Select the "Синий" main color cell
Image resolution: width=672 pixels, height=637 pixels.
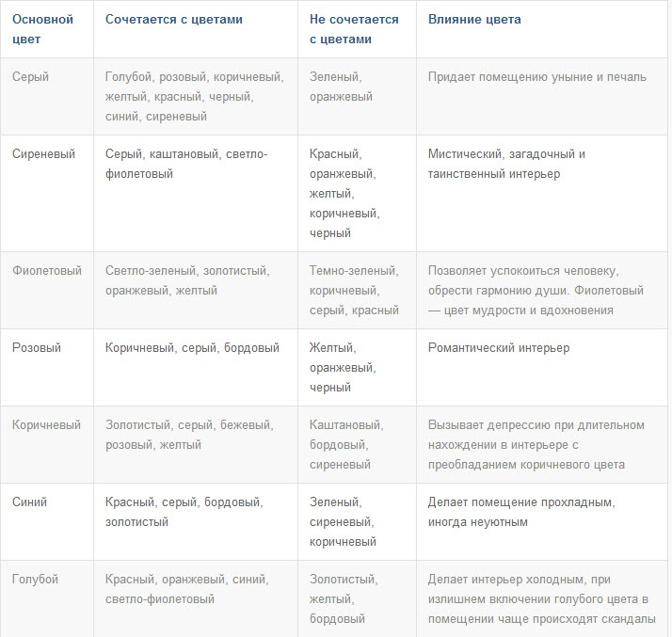(30, 502)
